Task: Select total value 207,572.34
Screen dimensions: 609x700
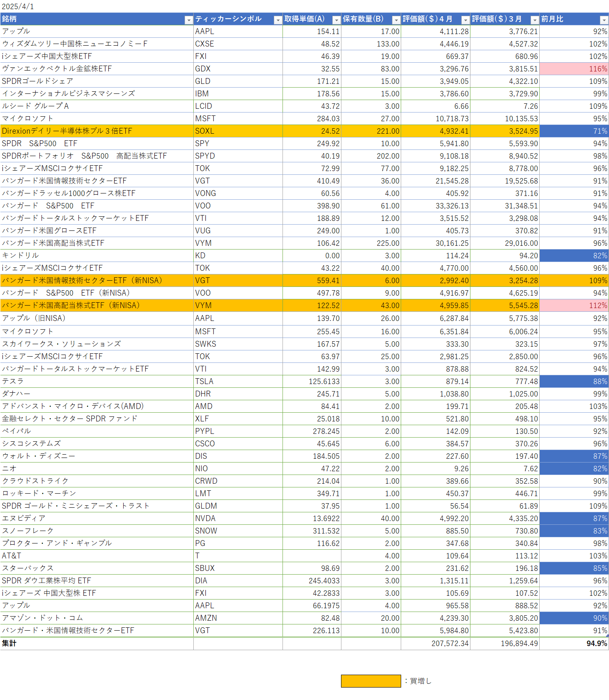Action: pos(436,644)
